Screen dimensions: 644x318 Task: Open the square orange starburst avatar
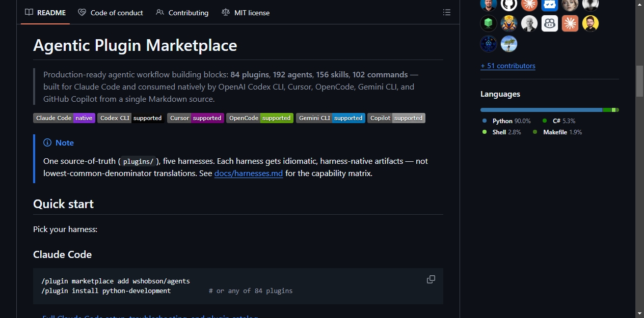(x=570, y=23)
